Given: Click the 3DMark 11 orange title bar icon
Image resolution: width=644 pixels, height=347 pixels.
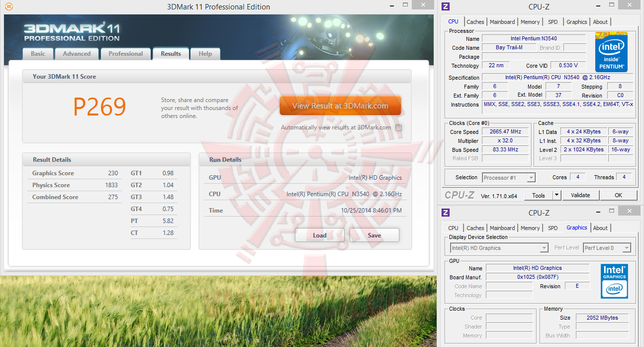Looking at the screenshot, I should (x=8, y=6).
